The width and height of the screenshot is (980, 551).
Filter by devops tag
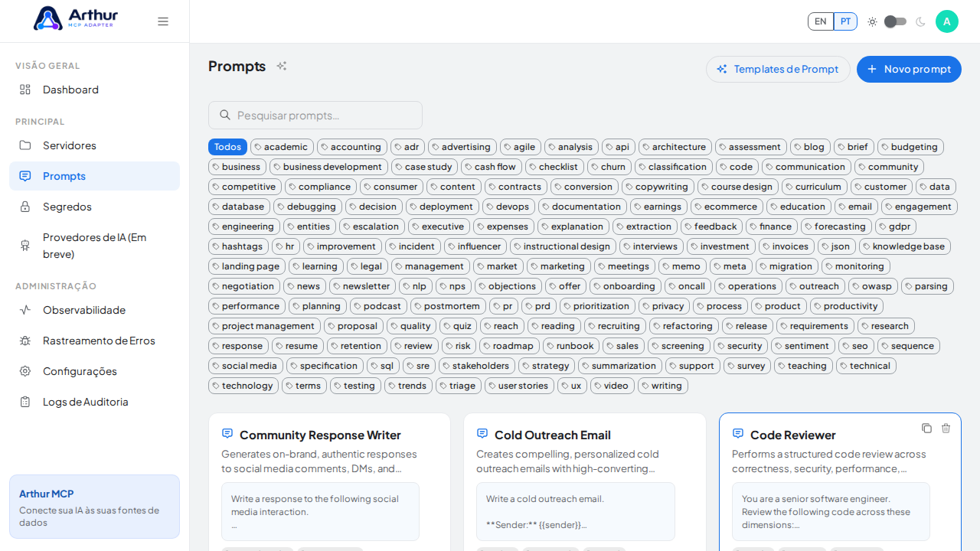click(x=509, y=207)
